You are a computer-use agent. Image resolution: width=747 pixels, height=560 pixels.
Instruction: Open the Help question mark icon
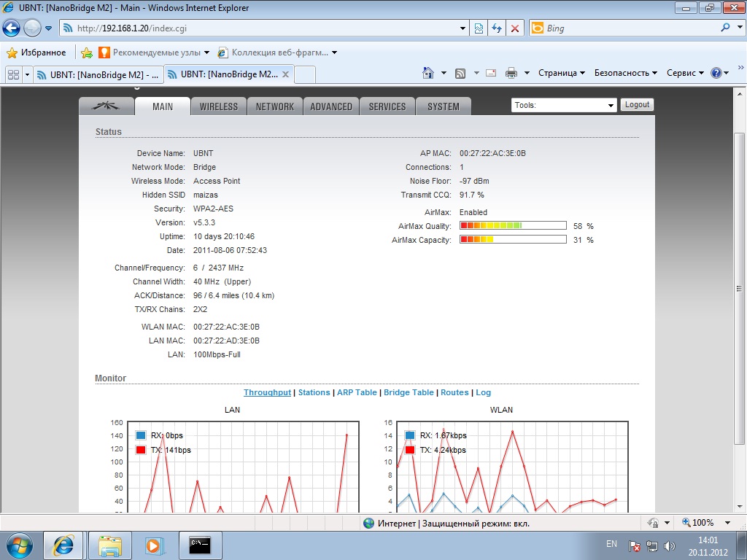click(x=716, y=73)
